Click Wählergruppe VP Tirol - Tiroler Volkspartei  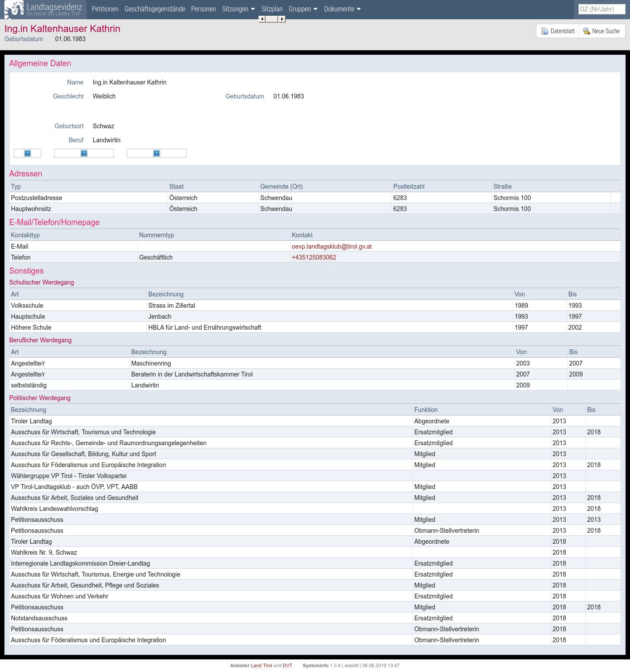point(69,476)
